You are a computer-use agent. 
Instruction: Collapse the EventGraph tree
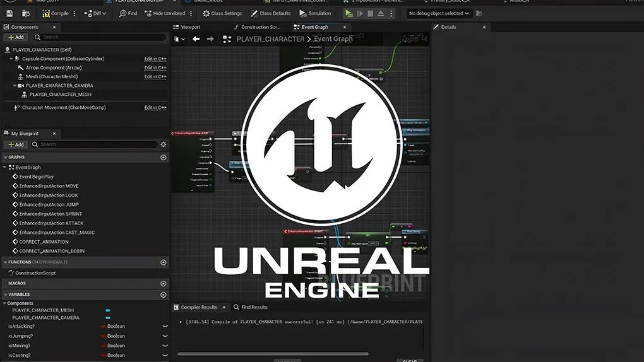point(4,168)
